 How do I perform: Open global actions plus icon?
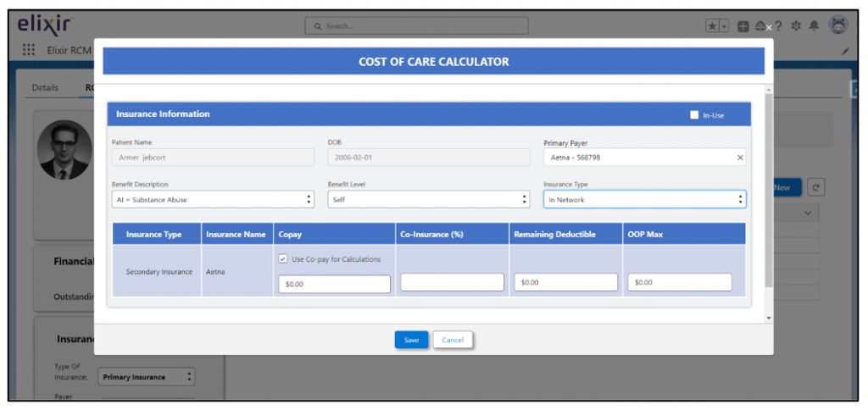743,26
